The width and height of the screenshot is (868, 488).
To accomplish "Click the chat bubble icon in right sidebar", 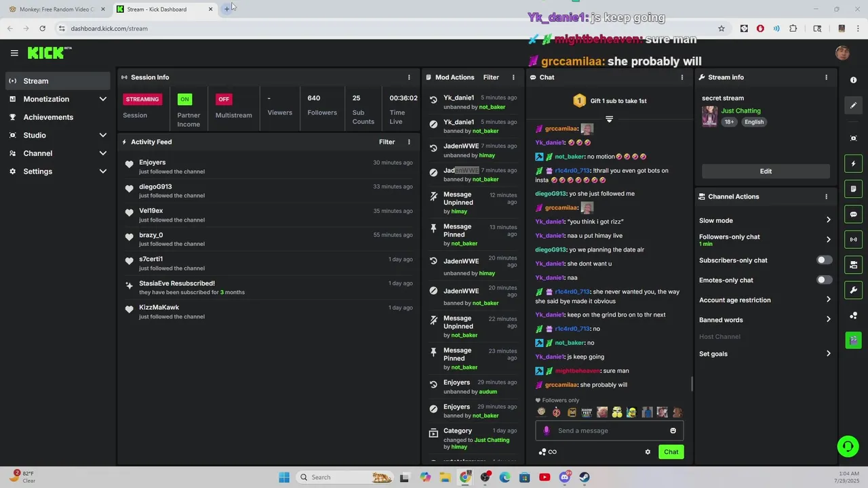I will tap(853, 214).
